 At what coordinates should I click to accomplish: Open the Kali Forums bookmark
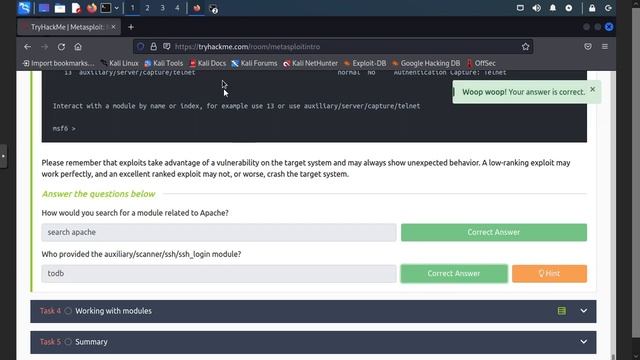254,63
